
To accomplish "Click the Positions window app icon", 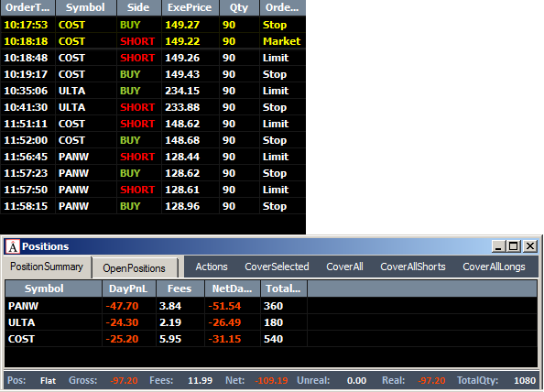I will pyautogui.click(x=13, y=246).
